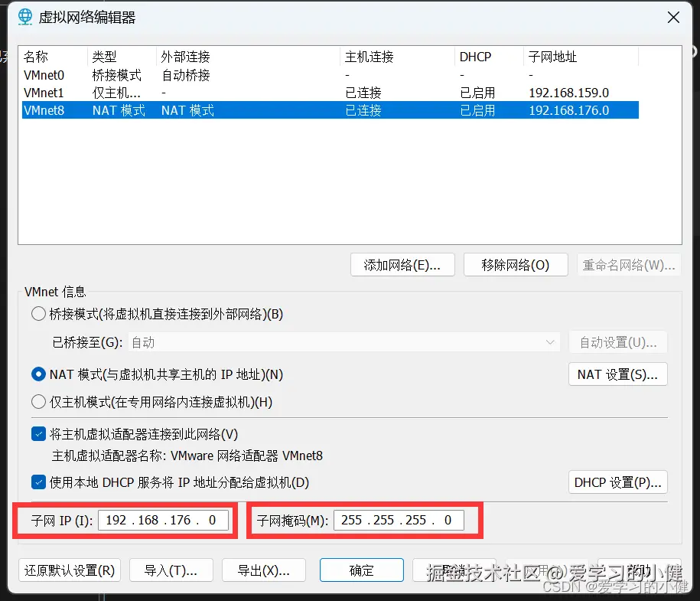Close the Virtual Network Editor window
This screenshot has height=601, width=700.
coord(672,18)
